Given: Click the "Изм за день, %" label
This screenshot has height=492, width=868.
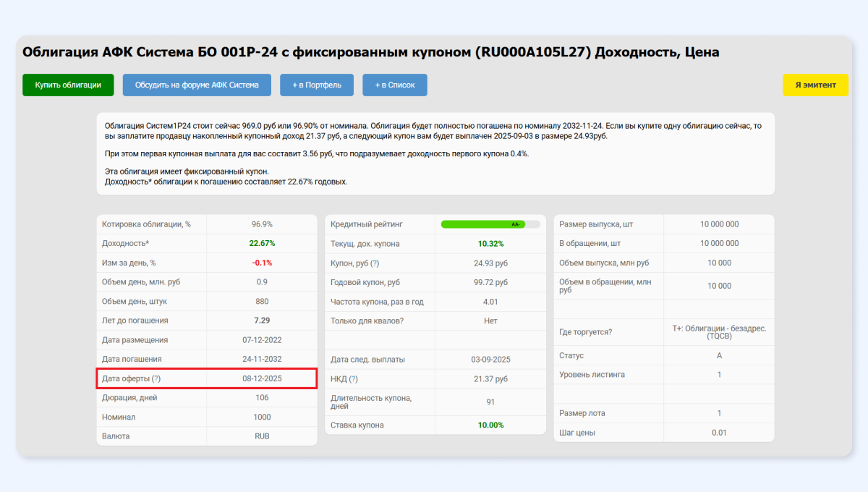Looking at the screenshot, I should [129, 263].
